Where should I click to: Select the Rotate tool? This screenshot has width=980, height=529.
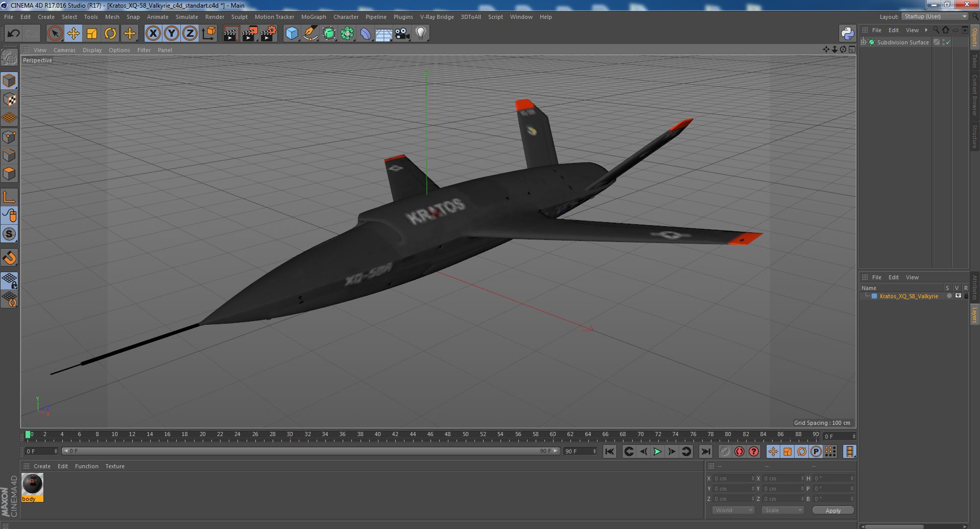click(110, 34)
